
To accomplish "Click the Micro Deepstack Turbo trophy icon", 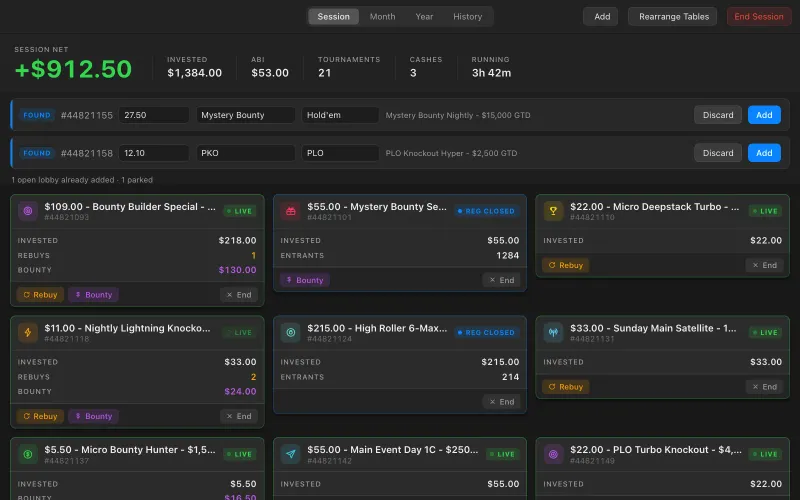I will click(554, 211).
